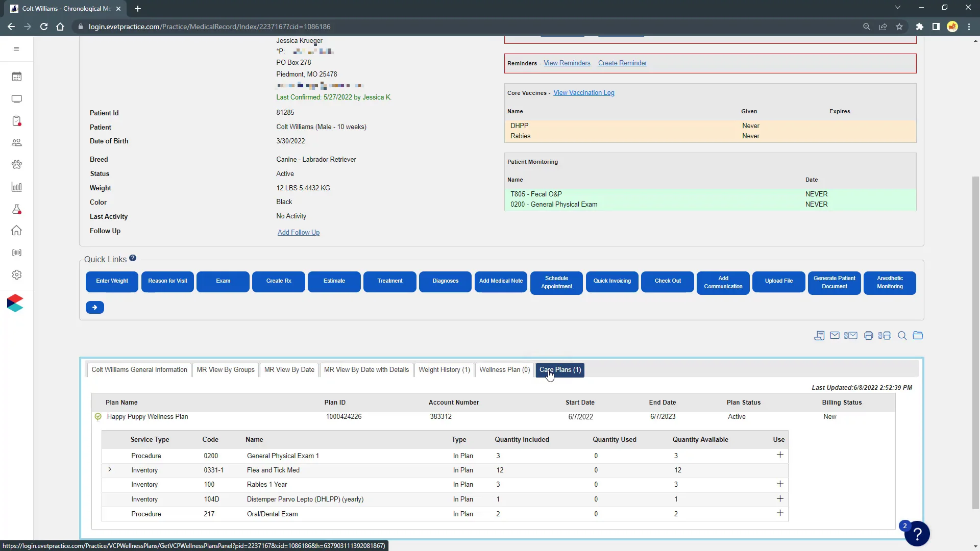Open the monitor/whiteboard sidebar icon
Screen dimensions: 980x551
pos(16,99)
